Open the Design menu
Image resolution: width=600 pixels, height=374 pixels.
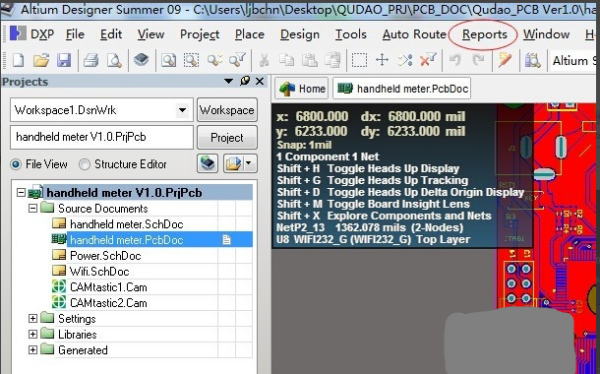300,34
